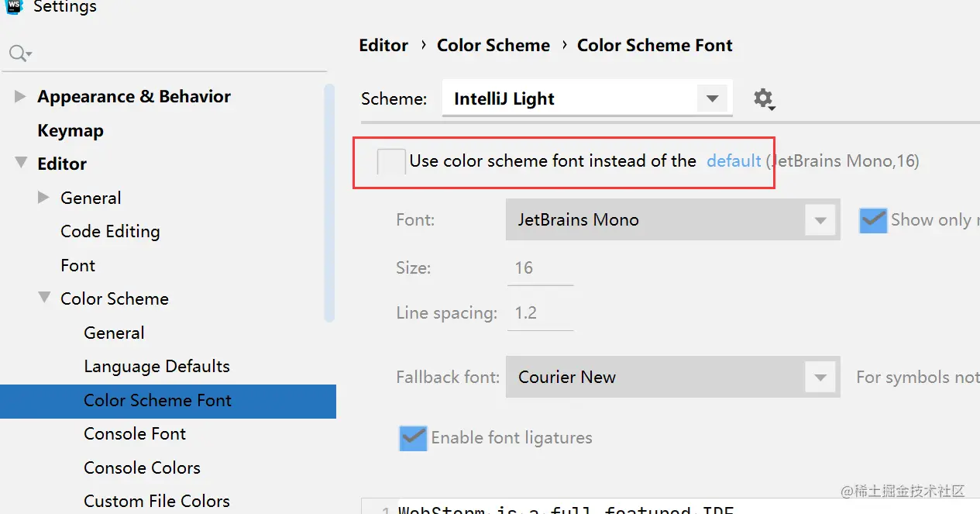
Task: Expand the General node under Editor
Action: coord(43,198)
